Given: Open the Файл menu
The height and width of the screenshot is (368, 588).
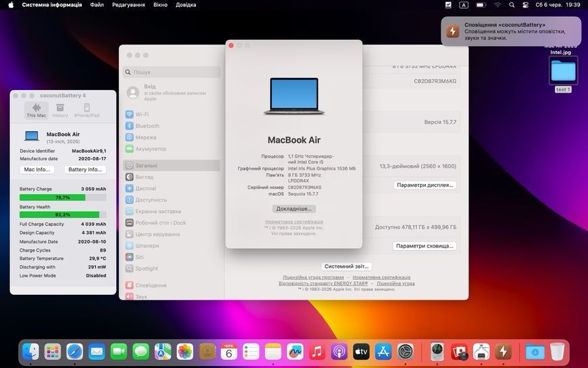Looking at the screenshot, I should pos(97,5).
